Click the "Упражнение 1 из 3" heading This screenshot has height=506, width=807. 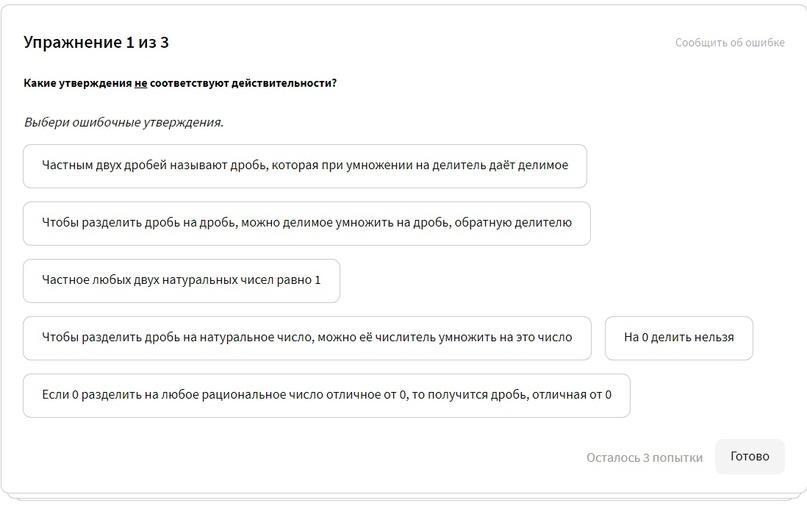coord(96,42)
